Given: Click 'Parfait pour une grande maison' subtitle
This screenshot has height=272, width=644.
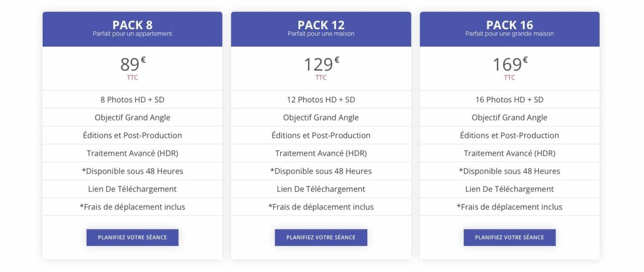Looking at the screenshot, I should click(509, 34).
